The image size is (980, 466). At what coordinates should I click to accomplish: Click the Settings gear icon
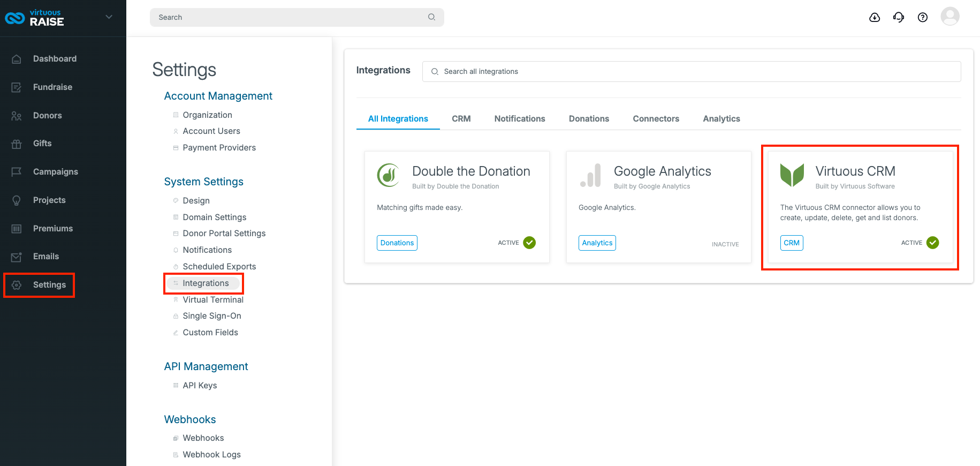pyautogui.click(x=17, y=285)
